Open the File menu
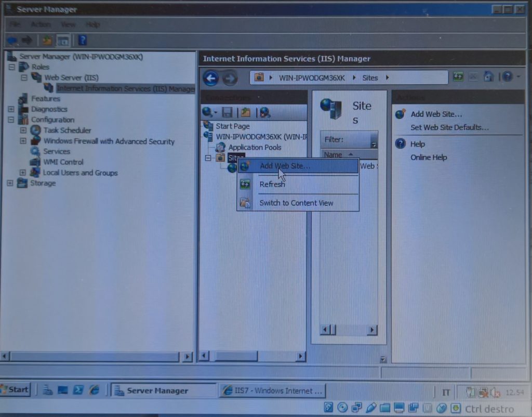The width and height of the screenshot is (532, 417). tap(15, 24)
